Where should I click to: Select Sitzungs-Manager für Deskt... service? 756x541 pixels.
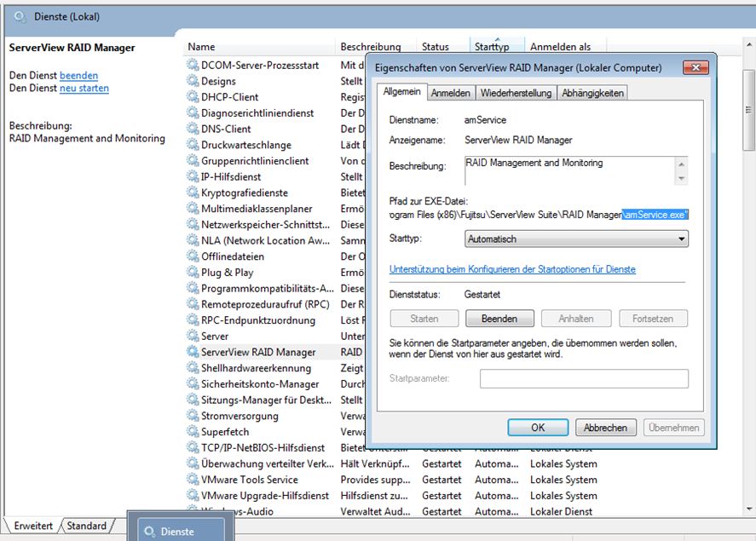pos(274,400)
